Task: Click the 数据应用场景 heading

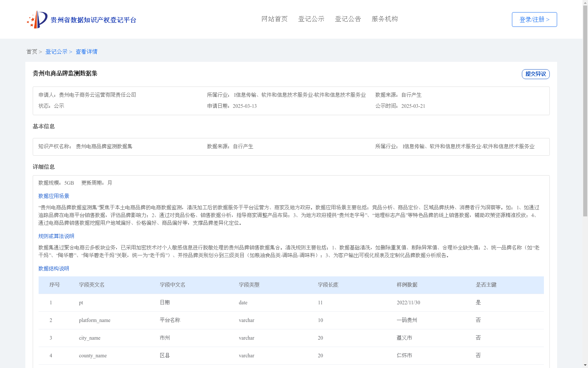Action: click(54, 196)
